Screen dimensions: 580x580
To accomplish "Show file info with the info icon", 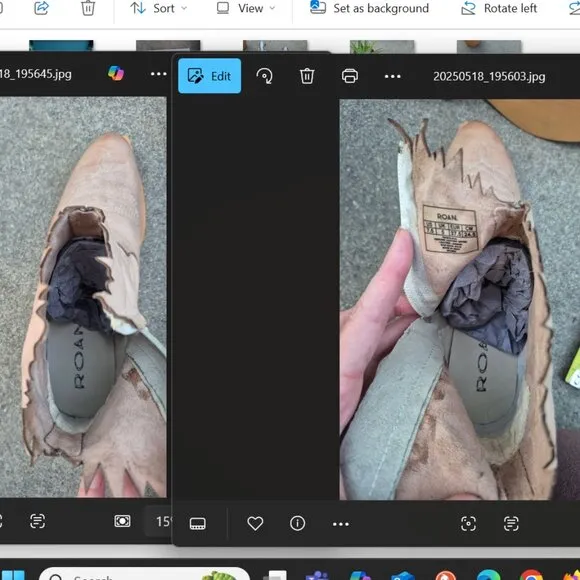I will (x=298, y=523).
